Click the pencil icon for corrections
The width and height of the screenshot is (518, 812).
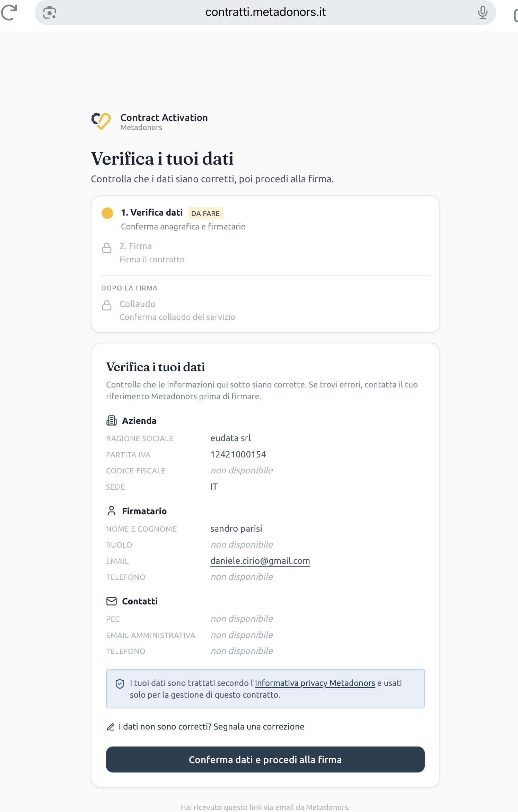111,727
